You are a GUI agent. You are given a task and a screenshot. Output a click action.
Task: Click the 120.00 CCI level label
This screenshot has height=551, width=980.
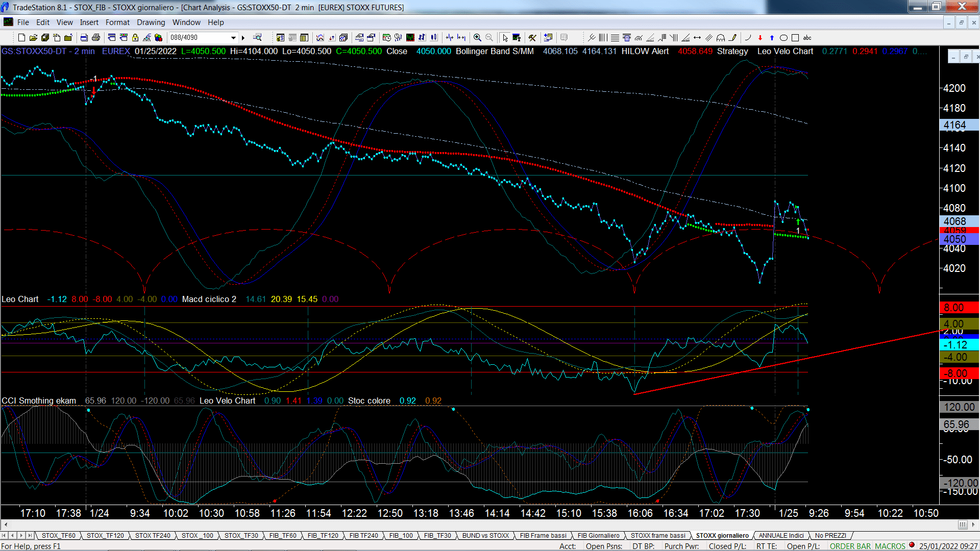pos(959,407)
